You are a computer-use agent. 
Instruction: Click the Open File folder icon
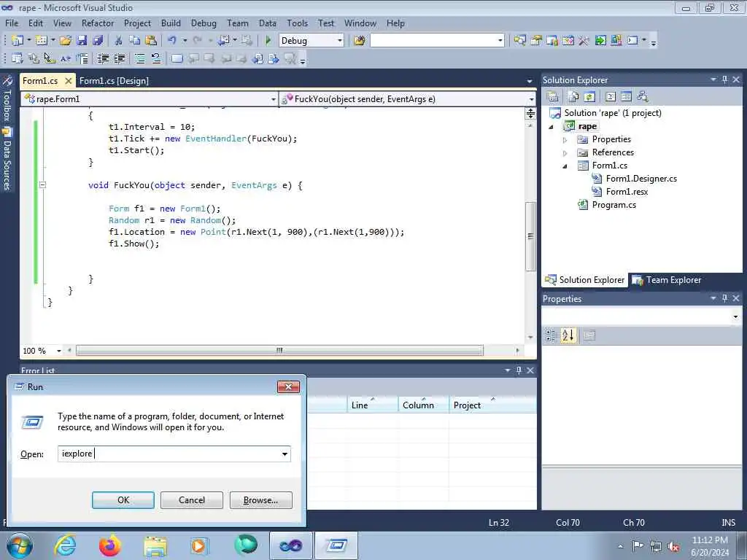click(x=66, y=41)
